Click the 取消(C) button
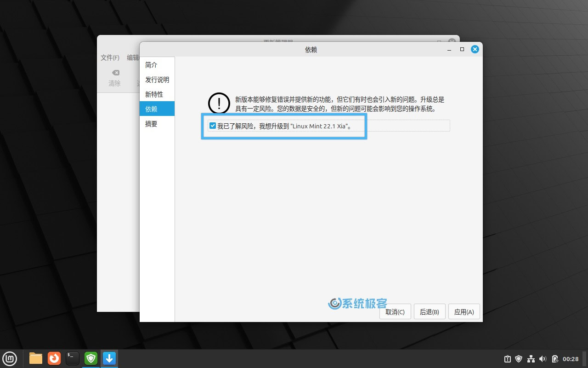 395,312
